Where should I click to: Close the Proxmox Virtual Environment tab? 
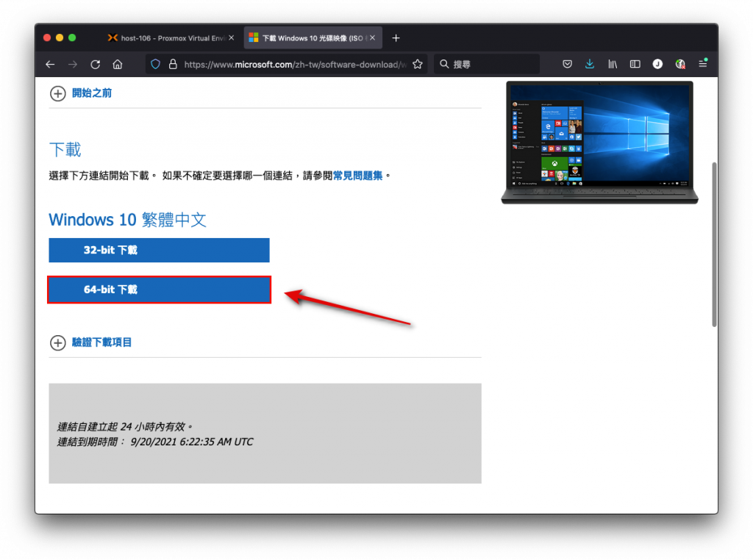(x=232, y=38)
